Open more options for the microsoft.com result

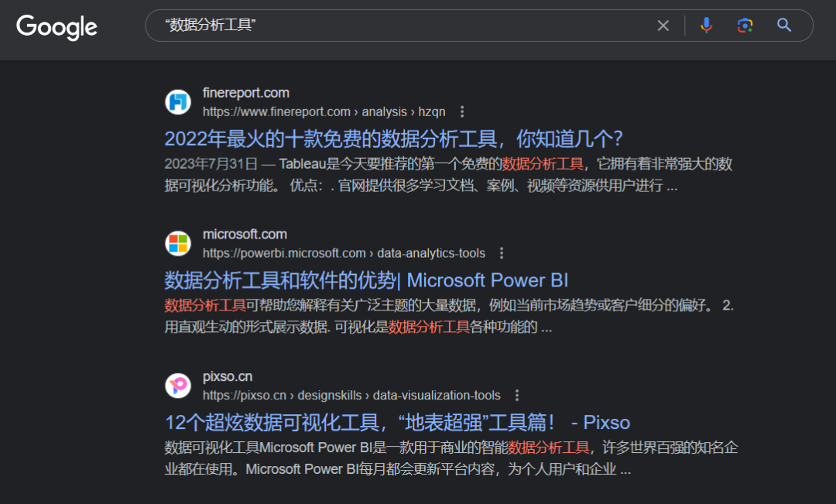point(501,253)
